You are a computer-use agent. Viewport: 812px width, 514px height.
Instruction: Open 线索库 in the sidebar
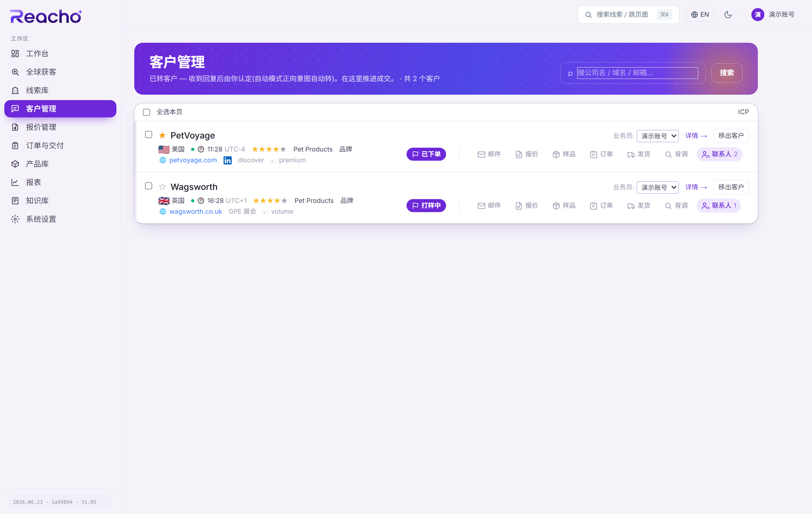[x=60, y=90]
